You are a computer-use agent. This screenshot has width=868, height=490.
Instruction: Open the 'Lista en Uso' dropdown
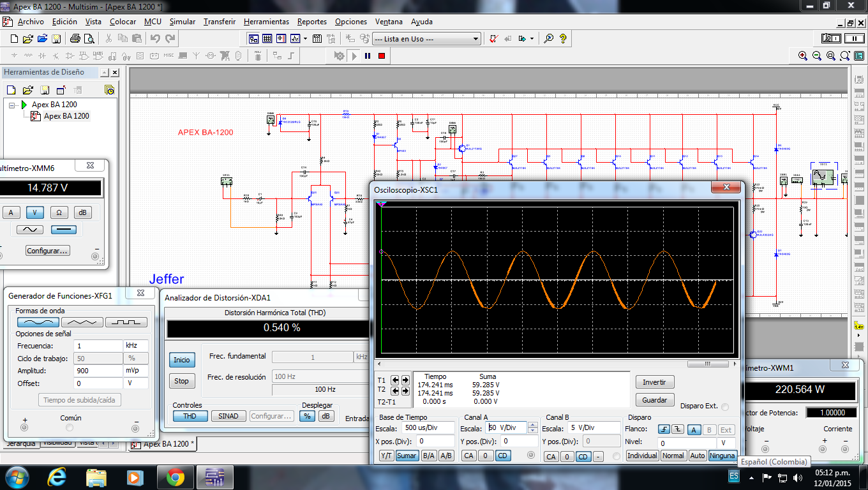point(475,39)
